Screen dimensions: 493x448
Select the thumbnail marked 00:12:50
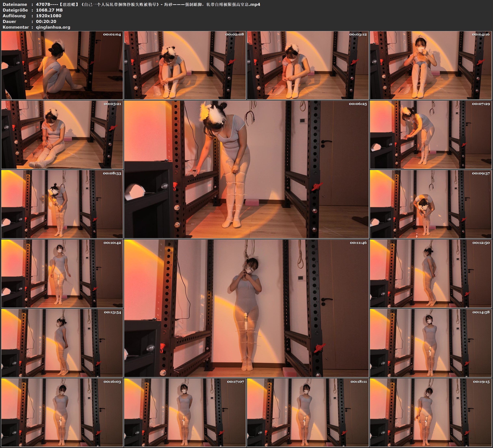431,273
